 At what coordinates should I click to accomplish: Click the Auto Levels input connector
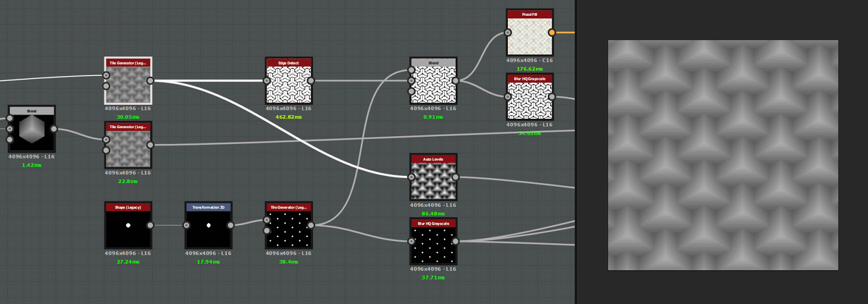coord(411,177)
